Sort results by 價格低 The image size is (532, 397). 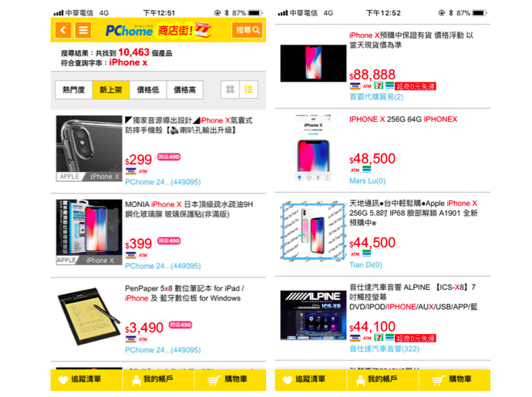point(147,90)
